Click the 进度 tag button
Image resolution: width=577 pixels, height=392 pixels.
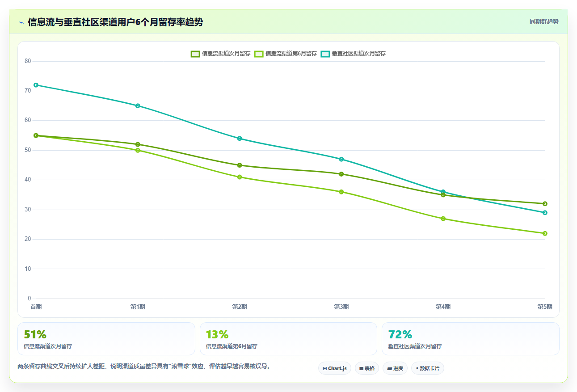(395, 368)
